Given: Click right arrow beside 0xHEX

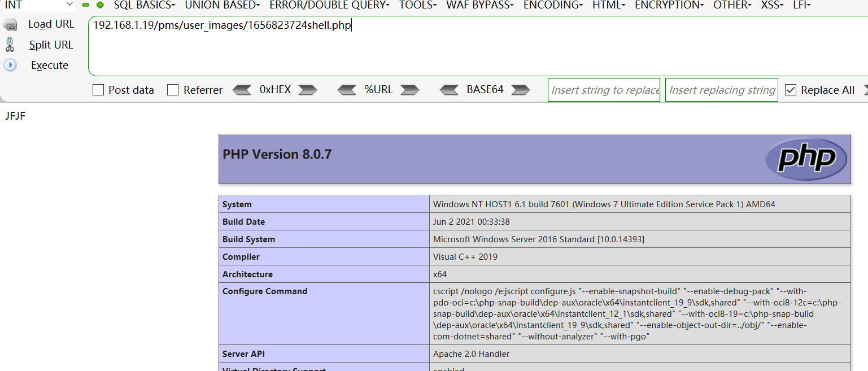Looking at the screenshot, I should pos(308,90).
